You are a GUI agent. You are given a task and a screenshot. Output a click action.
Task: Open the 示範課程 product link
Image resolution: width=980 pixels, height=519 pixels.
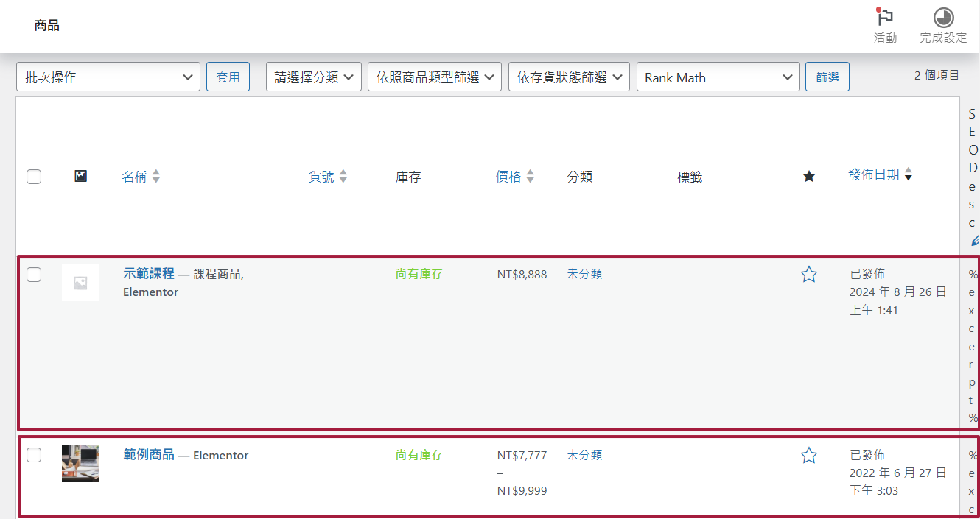point(149,273)
